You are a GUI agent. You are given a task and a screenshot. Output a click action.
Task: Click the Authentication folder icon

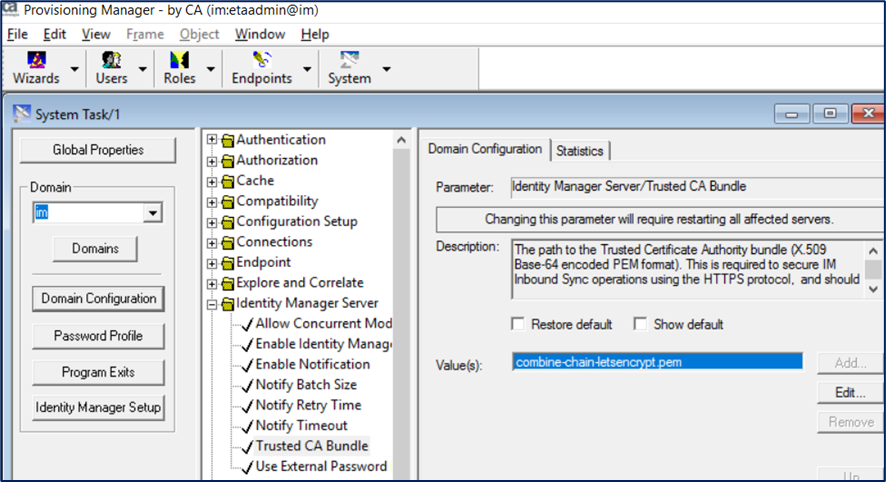[x=227, y=140]
